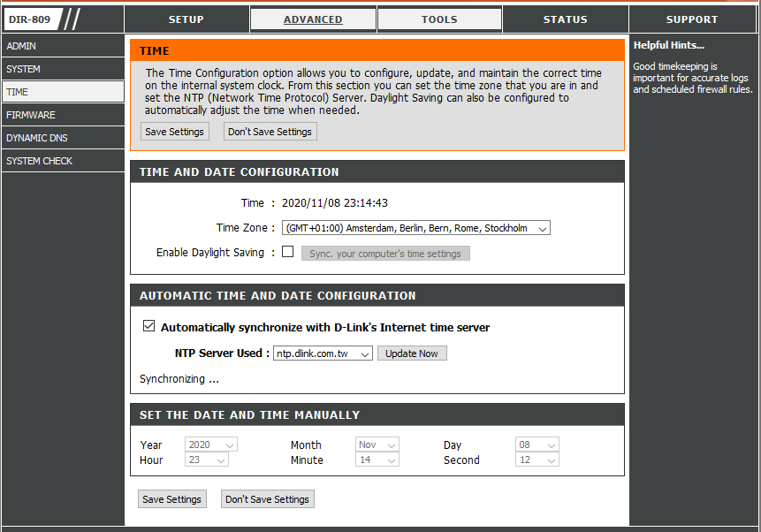Open FIRMWARE page in sidebar
The width and height of the screenshot is (761, 532).
pyautogui.click(x=63, y=115)
